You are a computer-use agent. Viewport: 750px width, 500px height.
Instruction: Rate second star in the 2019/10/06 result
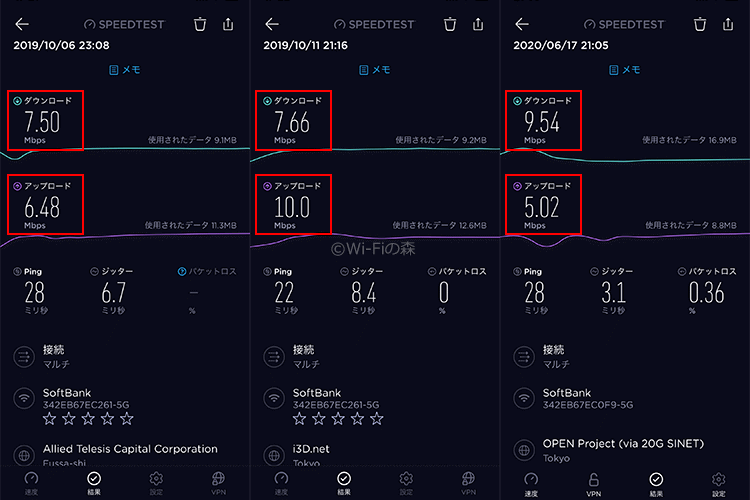69,419
